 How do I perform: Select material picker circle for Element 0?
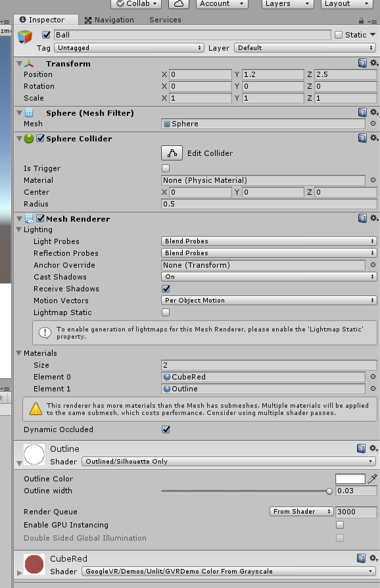click(x=373, y=376)
